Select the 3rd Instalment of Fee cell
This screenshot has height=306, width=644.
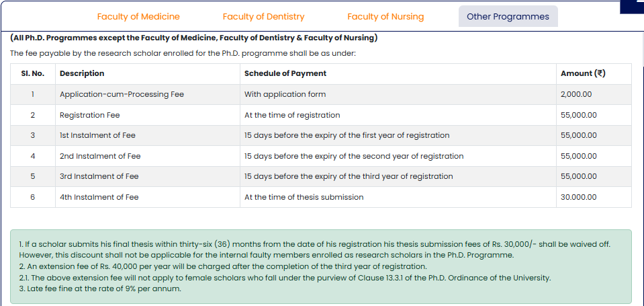point(99,176)
